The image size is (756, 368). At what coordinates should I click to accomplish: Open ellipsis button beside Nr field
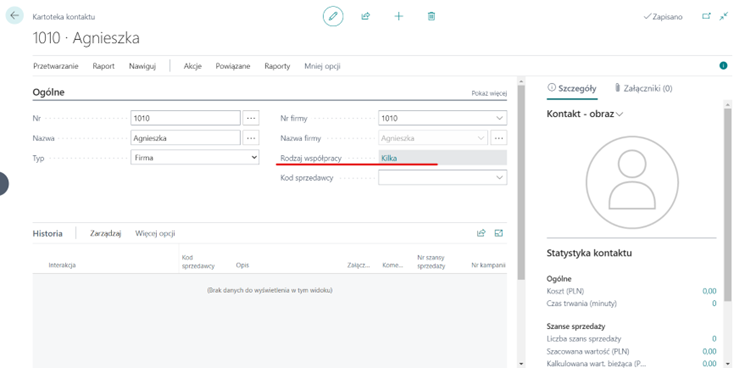[x=251, y=118]
